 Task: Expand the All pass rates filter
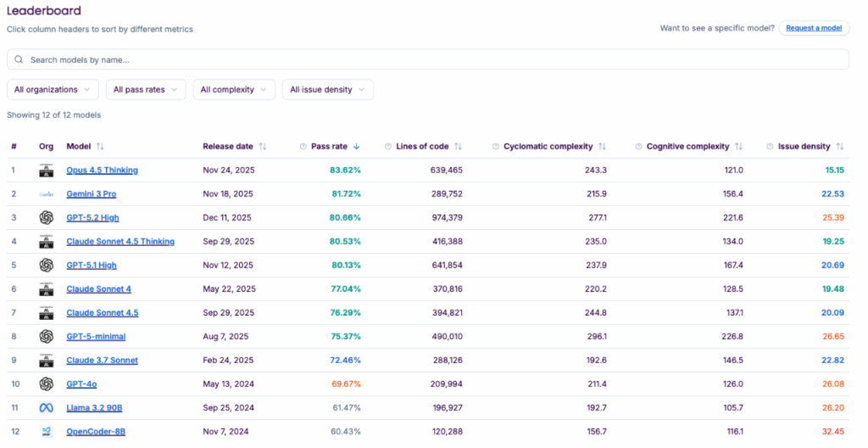click(146, 90)
